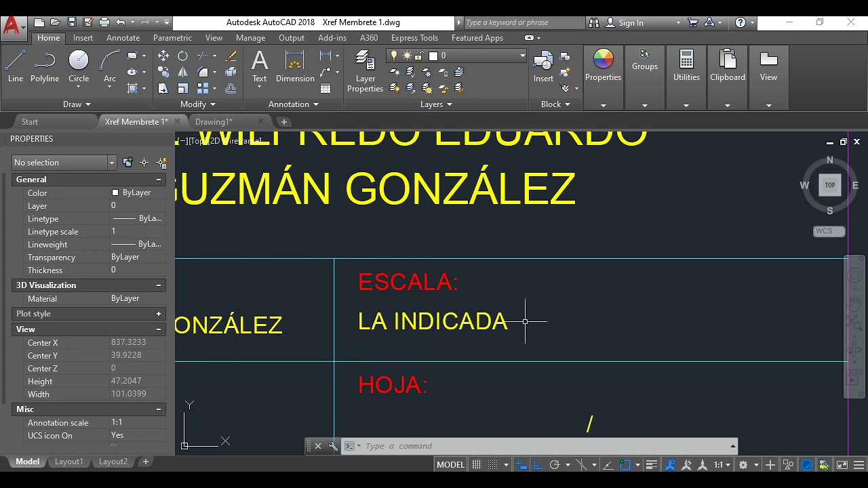Collapse the General section in Properties
The image size is (868, 488).
click(x=159, y=180)
